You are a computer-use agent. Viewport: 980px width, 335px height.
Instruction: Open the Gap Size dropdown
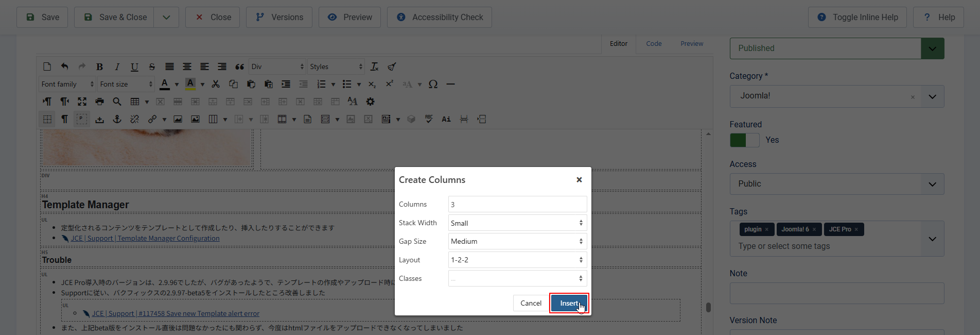click(x=517, y=241)
